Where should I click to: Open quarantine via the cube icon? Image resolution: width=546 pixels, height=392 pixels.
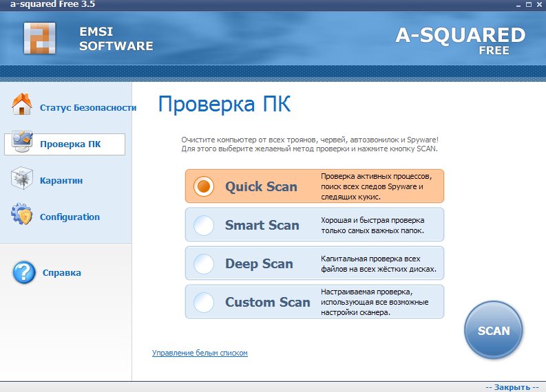pyautogui.click(x=22, y=178)
